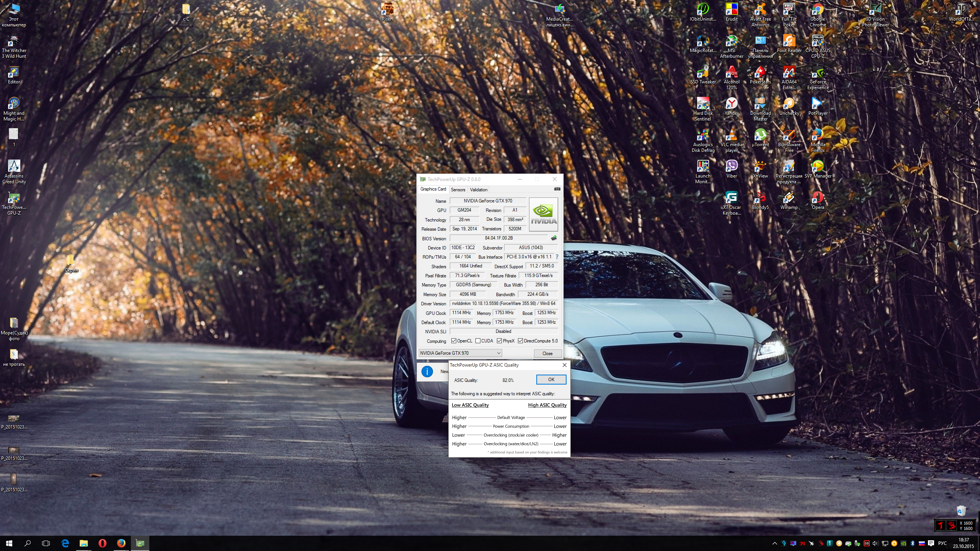Click the BIOS Version field
Image resolution: width=980 pixels, height=551 pixels.
(x=498, y=238)
